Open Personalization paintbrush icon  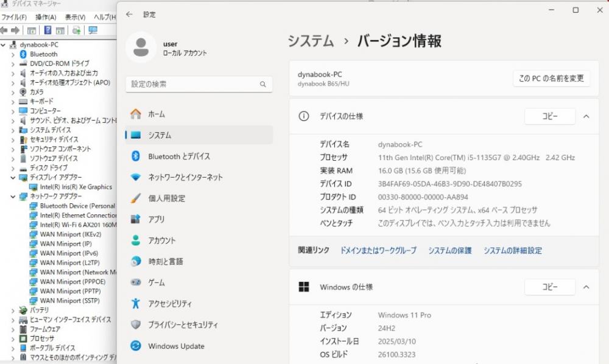pyautogui.click(x=136, y=198)
